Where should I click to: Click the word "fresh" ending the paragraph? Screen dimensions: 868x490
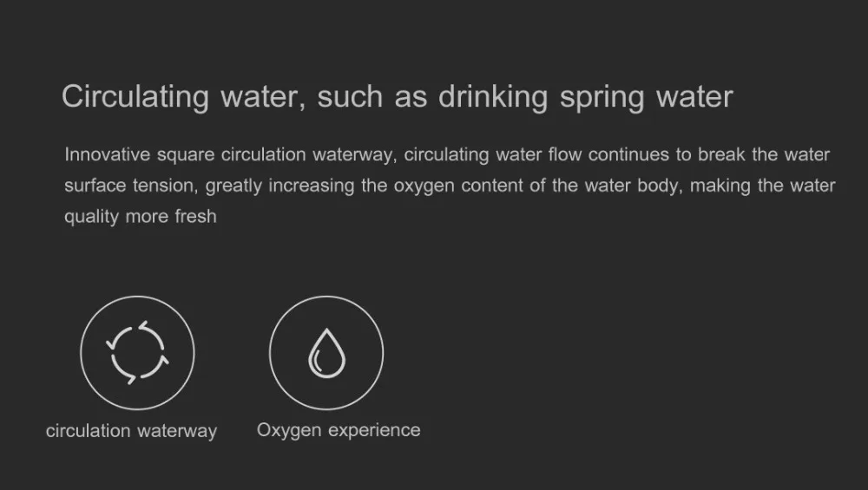coord(195,216)
